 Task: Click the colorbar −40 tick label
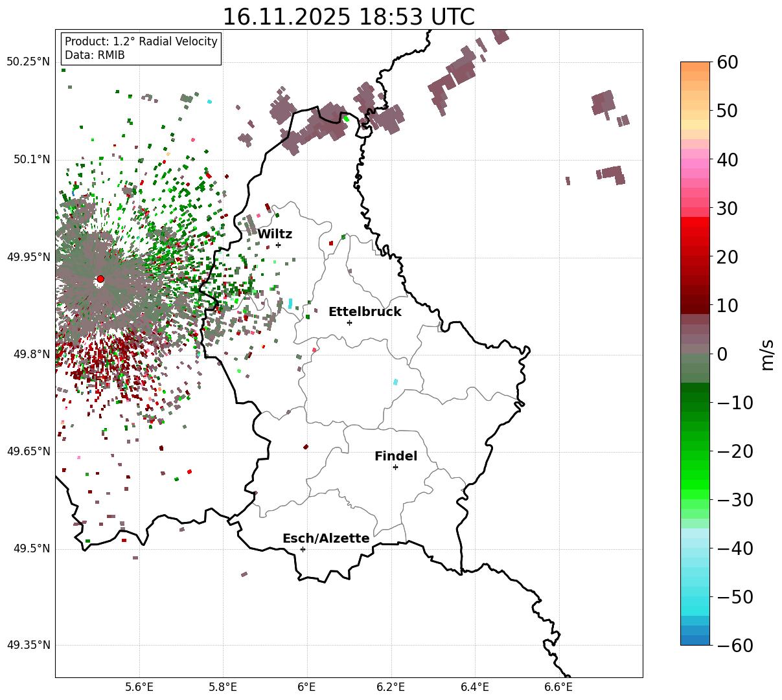[x=735, y=548]
